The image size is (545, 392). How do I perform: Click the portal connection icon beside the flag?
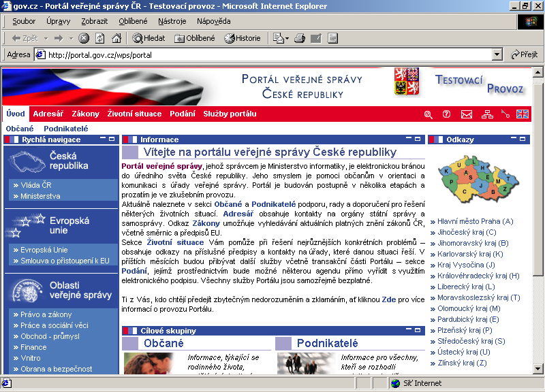(505, 114)
